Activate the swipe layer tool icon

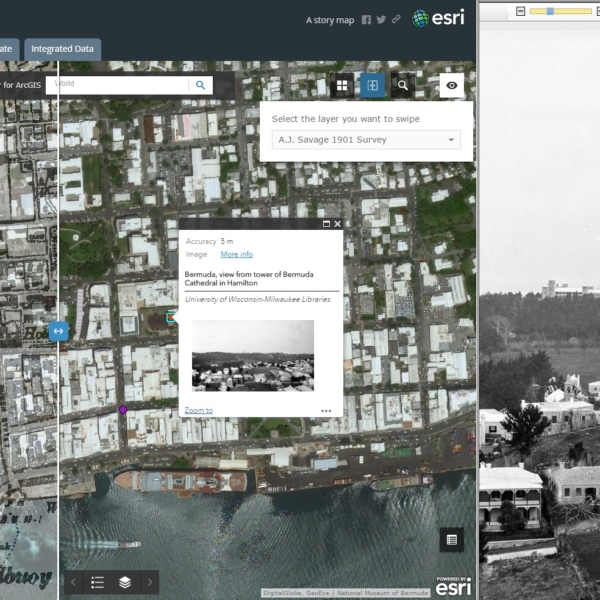point(372,86)
